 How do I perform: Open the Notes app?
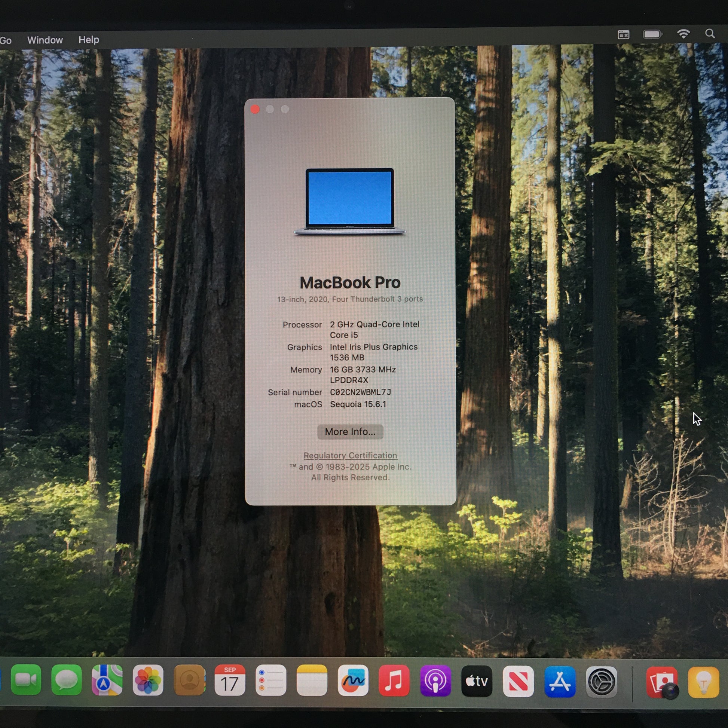pyautogui.click(x=312, y=680)
